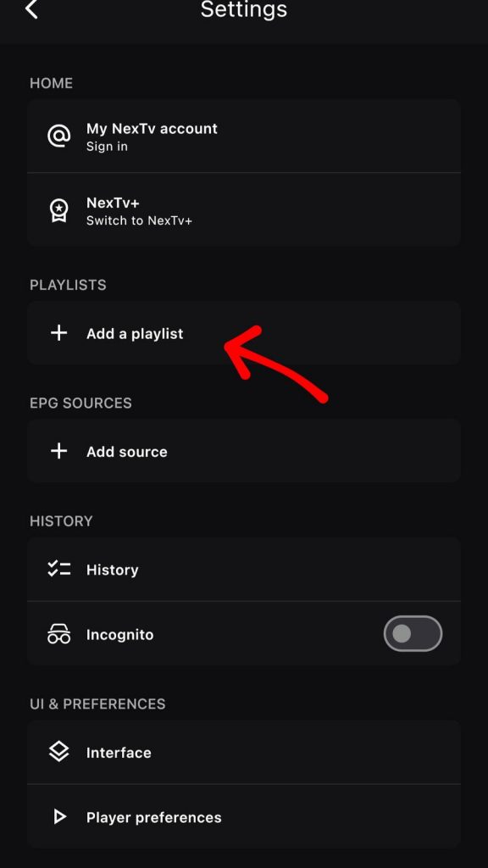Click the NexTv+ badge ribbon icon
Viewport: 488px width, 868px height.
click(x=58, y=210)
